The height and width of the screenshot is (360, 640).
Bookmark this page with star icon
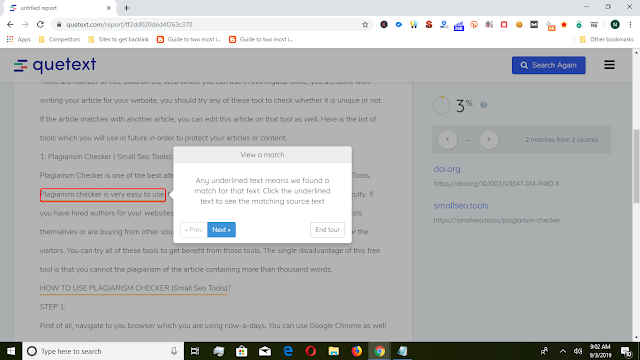[365, 24]
